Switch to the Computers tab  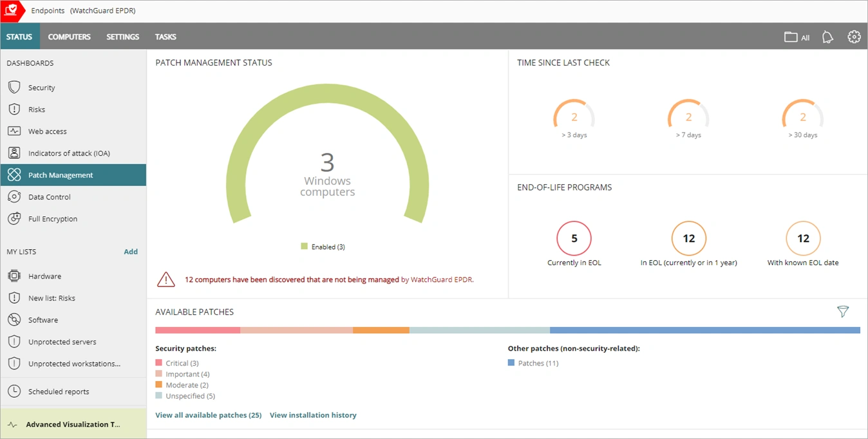click(70, 37)
